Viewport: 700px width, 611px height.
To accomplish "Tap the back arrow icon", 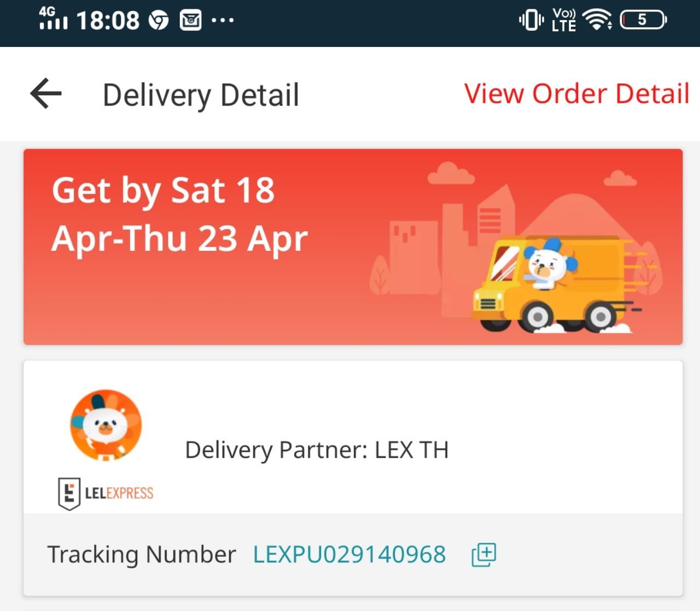I will click(46, 93).
